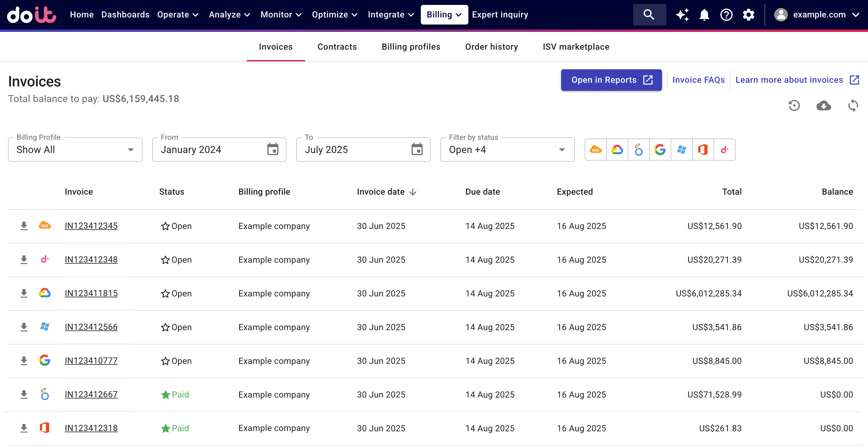
Task: Star the IN123411815 Google Cloud invoice
Action: 165,293
